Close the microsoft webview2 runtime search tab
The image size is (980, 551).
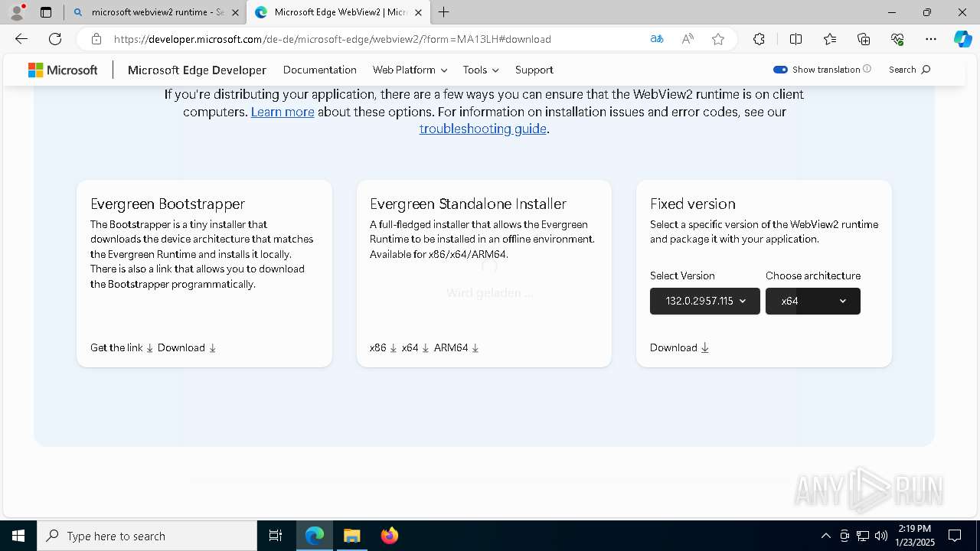(x=235, y=12)
